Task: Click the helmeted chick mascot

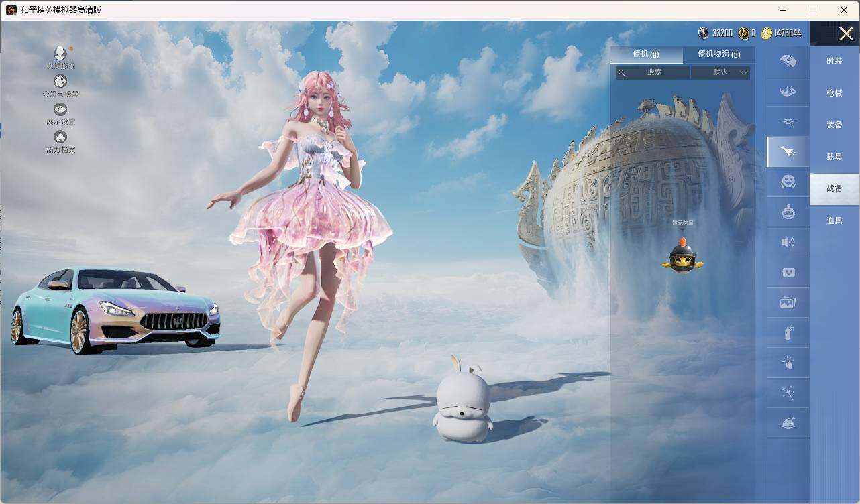Action: (683, 256)
